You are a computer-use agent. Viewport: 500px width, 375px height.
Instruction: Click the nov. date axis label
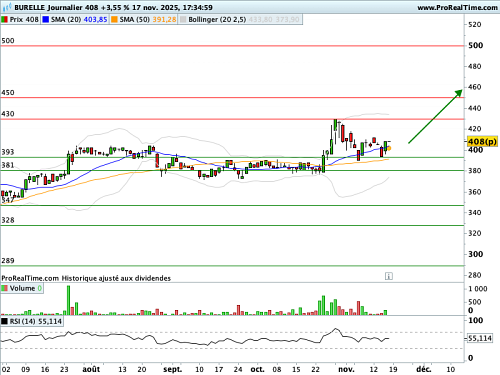[346, 369]
